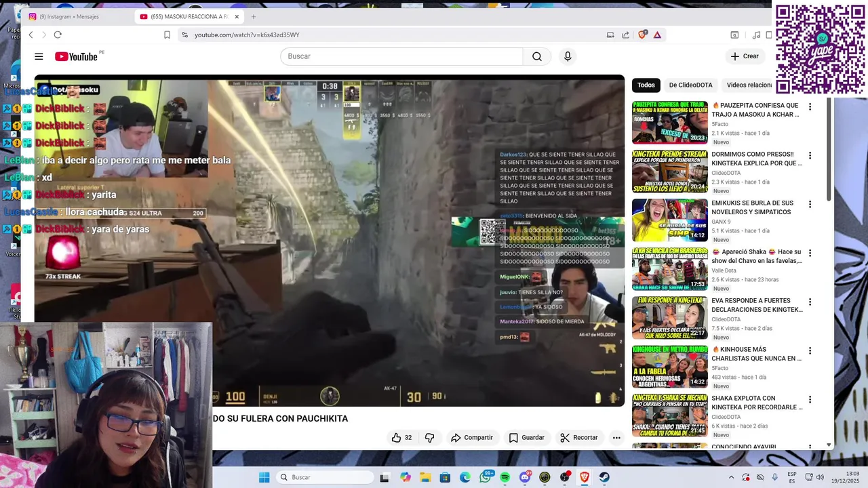Open Brave Rewards triangle icon
Image resolution: width=868 pixels, height=488 pixels.
pyautogui.click(x=657, y=35)
